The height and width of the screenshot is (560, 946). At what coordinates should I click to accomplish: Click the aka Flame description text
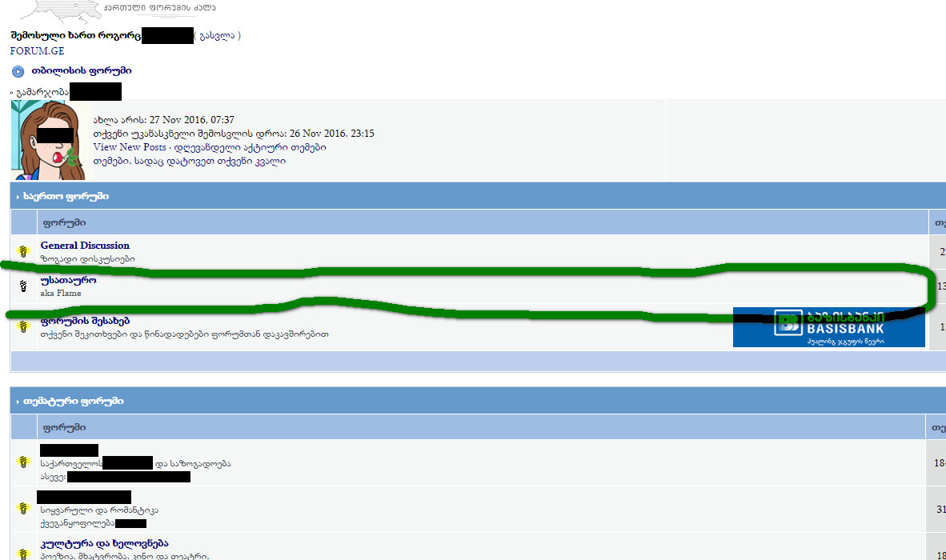(60, 294)
